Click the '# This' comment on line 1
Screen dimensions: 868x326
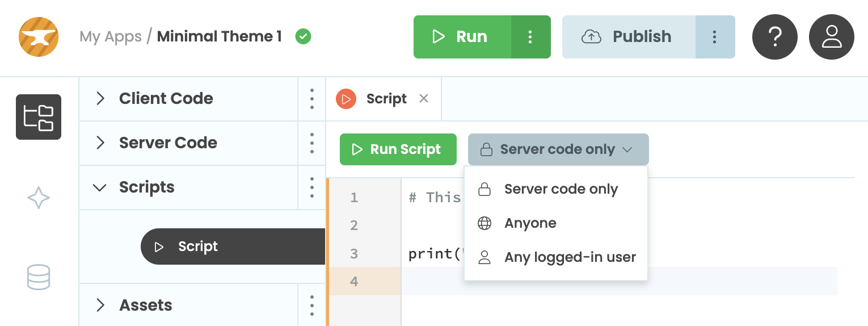[x=435, y=198]
